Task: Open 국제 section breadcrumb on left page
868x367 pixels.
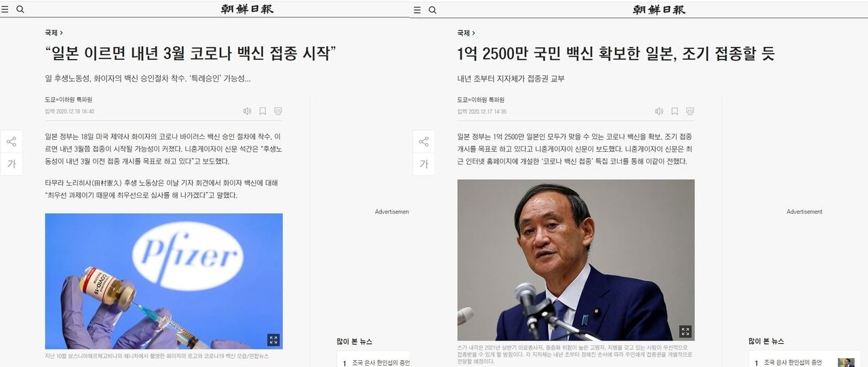Action: (52, 33)
